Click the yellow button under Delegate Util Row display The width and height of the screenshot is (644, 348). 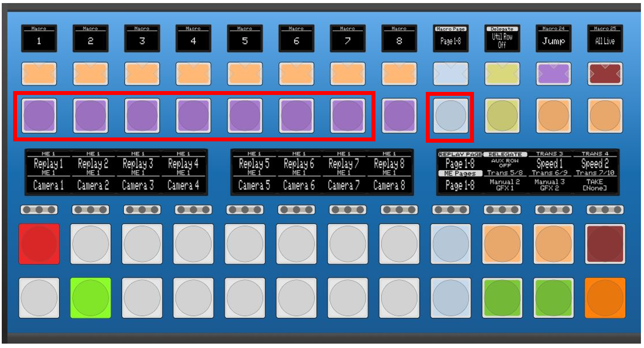coord(502,74)
